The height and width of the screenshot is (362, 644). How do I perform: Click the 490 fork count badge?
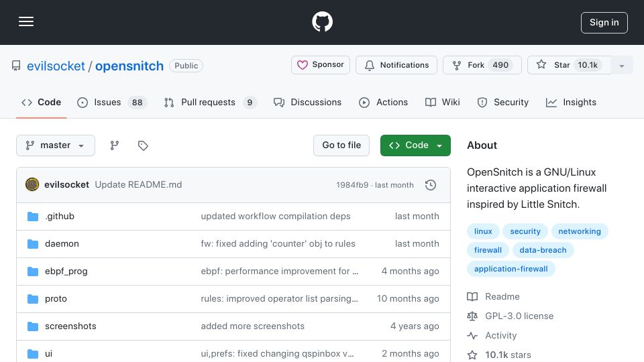coord(500,65)
